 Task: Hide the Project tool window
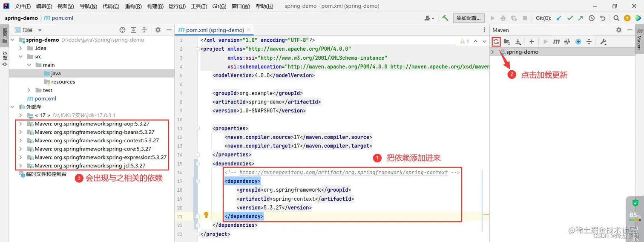click(x=169, y=30)
